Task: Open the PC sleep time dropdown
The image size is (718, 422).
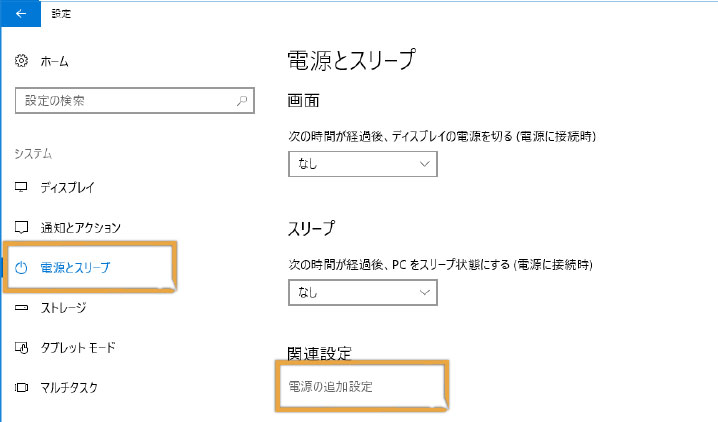Action: coord(363,292)
